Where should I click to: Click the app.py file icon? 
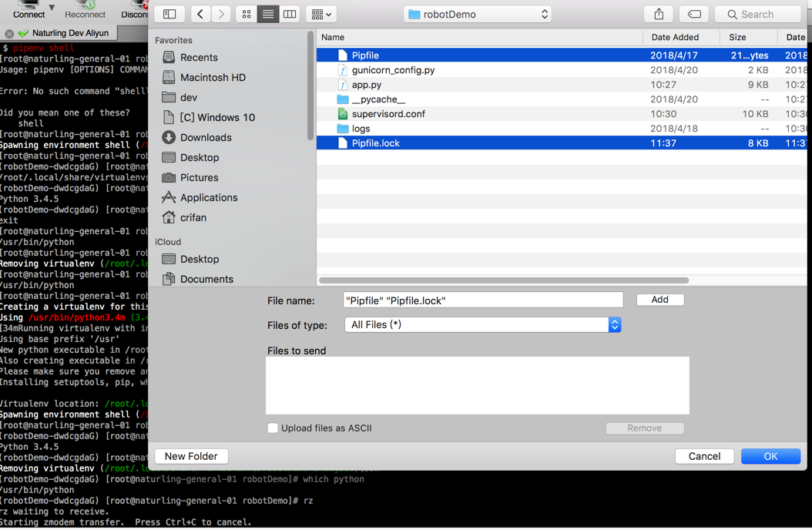[x=342, y=85]
